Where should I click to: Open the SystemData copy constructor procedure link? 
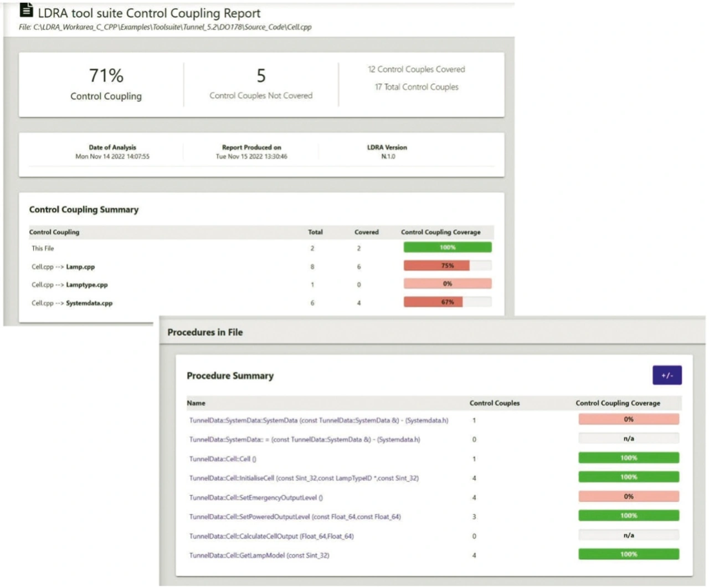[318, 421]
